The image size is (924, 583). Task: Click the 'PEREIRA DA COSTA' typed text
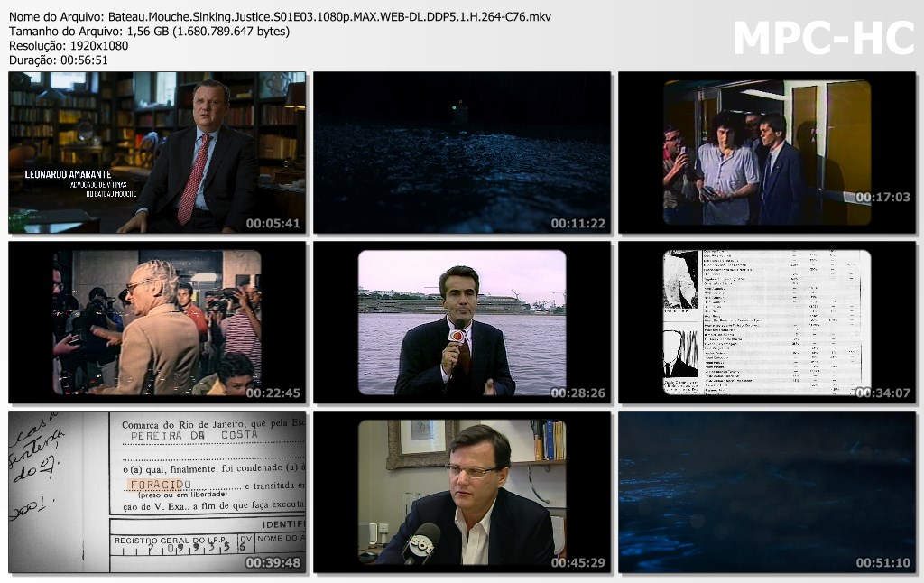[x=194, y=436]
